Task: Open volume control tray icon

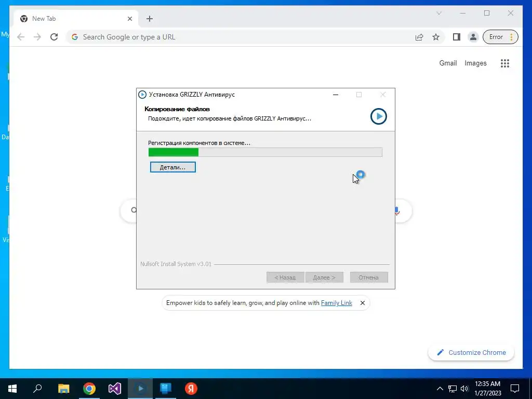Action: [x=464, y=389]
